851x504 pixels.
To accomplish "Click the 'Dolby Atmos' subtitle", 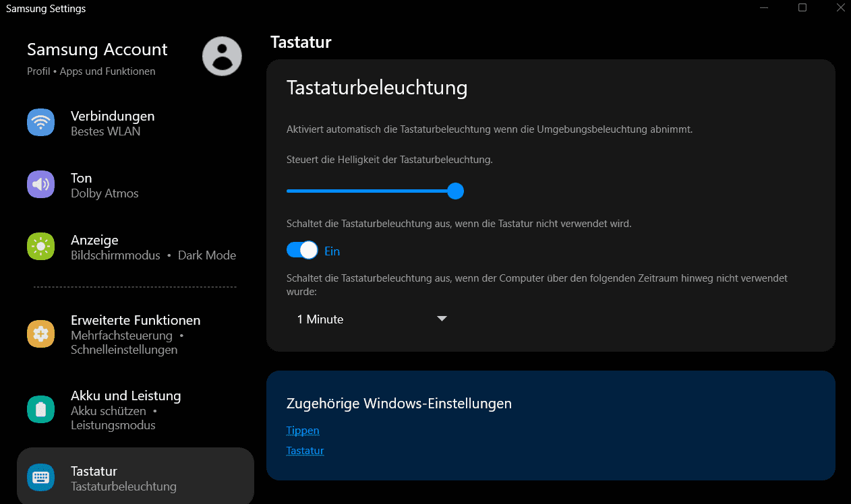I will [105, 193].
